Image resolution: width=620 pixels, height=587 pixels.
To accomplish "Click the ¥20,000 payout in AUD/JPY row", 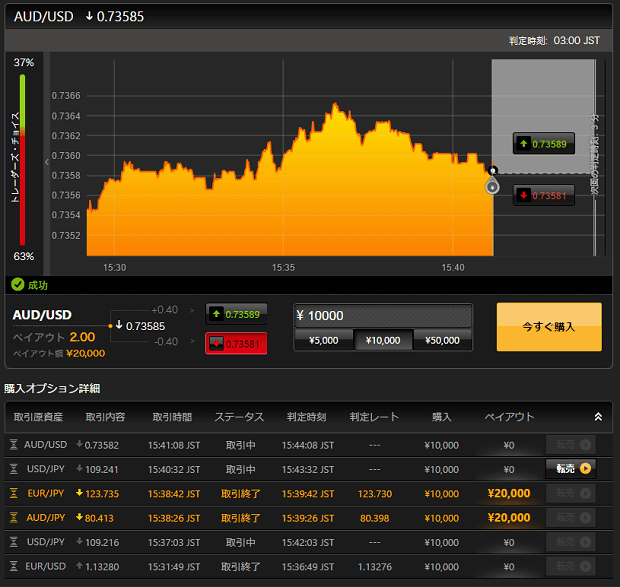I will 509,517.
